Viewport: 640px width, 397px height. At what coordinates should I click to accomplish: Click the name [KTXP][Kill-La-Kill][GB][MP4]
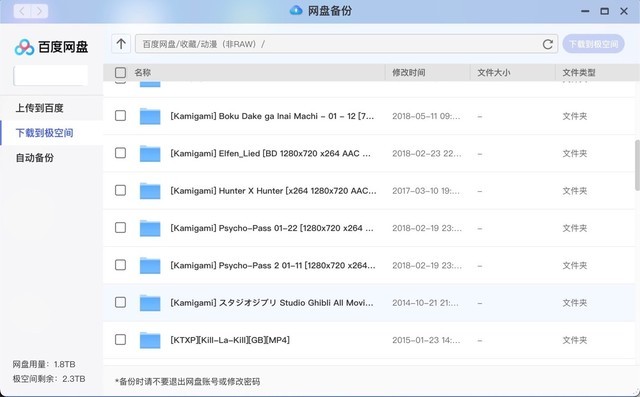pos(230,340)
